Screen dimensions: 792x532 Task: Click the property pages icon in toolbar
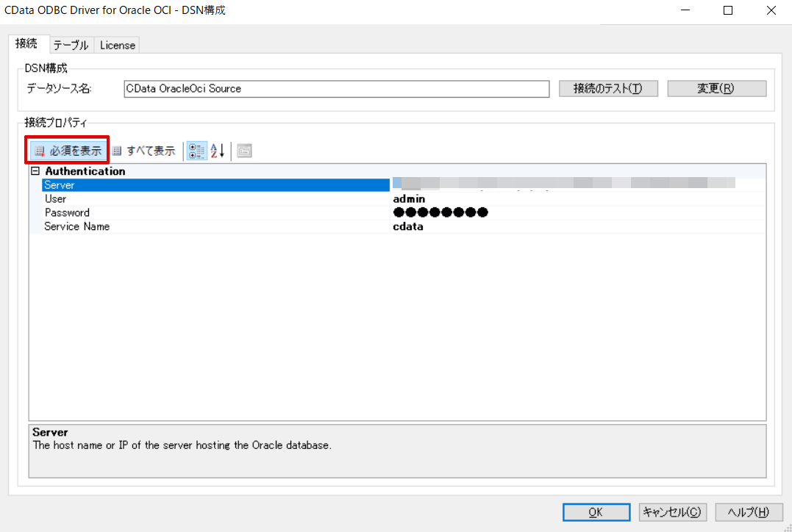click(244, 151)
